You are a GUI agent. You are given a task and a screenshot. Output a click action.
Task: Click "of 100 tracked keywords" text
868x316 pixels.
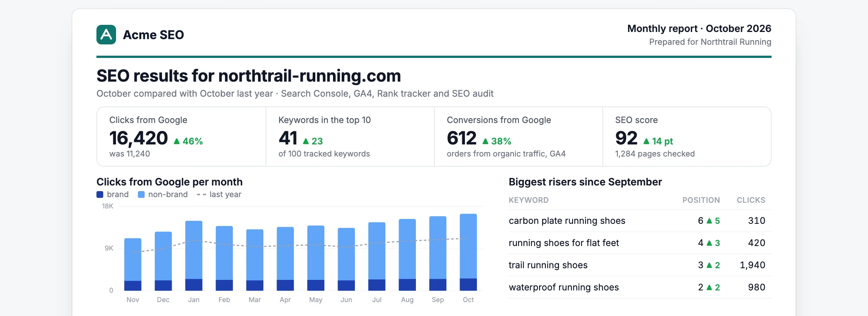324,154
